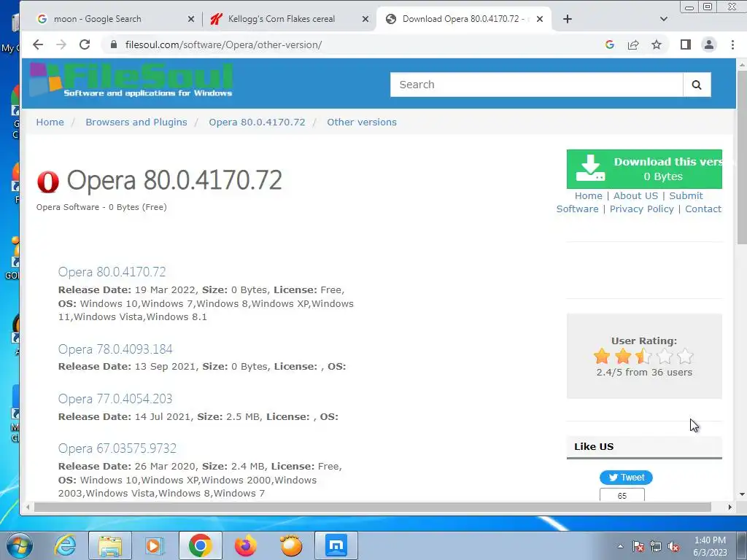Open the Chrome three-dot menu
Image resolution: width=747 pixels, height=560 pixels.
(x=732, y=44)
